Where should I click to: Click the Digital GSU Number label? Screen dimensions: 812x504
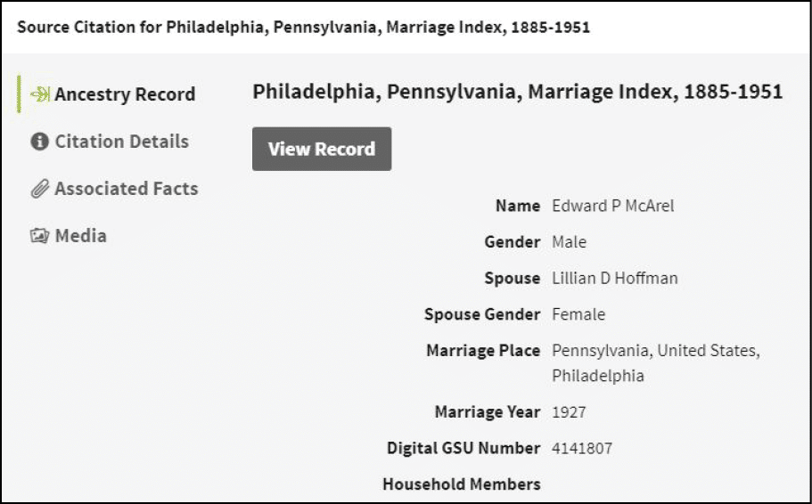(463, 448)
